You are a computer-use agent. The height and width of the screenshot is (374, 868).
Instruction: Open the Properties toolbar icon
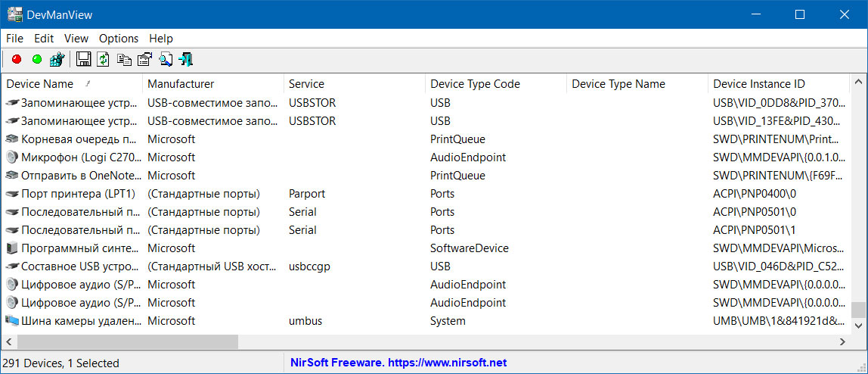[145, 59]
